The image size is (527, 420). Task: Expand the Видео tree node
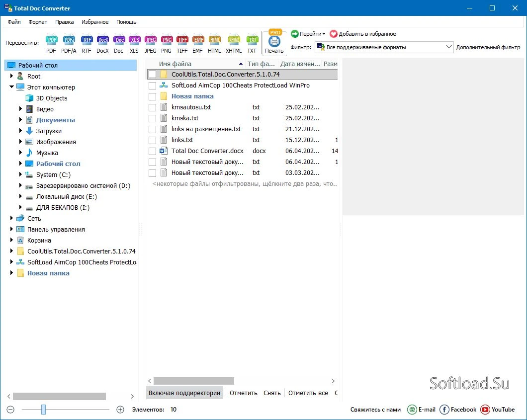[x=20, y=109]
